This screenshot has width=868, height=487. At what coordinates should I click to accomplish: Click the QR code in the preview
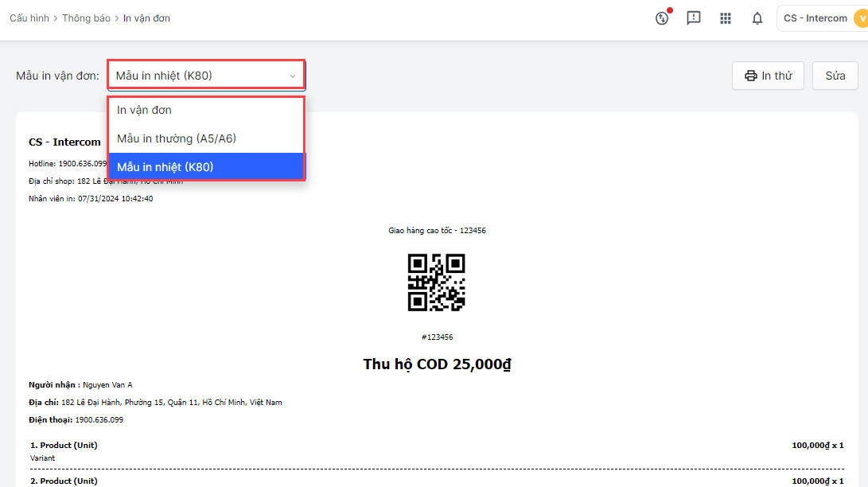[436, 282]
